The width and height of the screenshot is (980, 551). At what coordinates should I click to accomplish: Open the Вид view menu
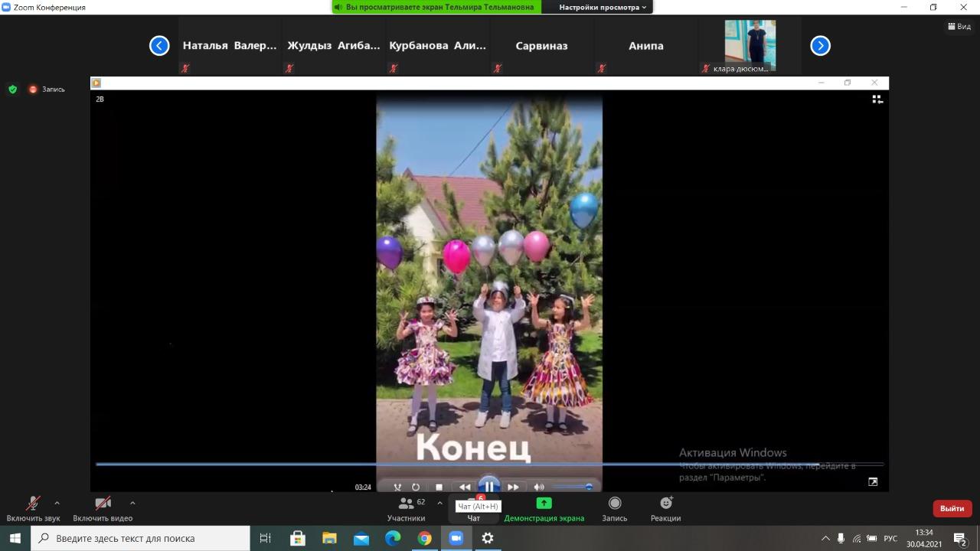pyautogui.click(x=959, y=27)
